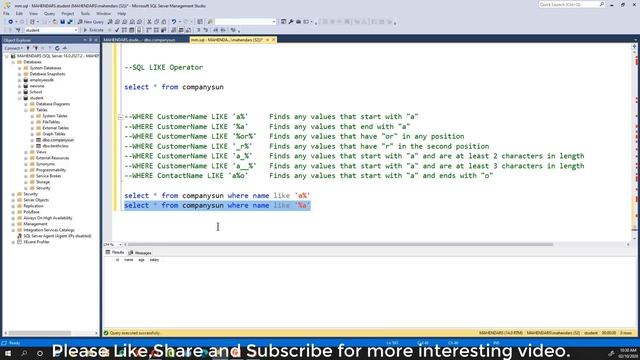Click the Cortana circle icon on taskbar

[x=40, y=353]
